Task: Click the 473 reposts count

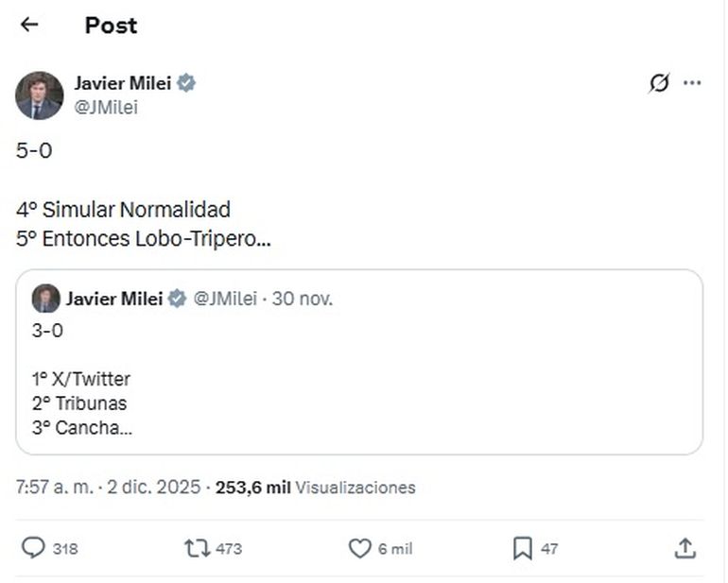Action: coord(229,549)
